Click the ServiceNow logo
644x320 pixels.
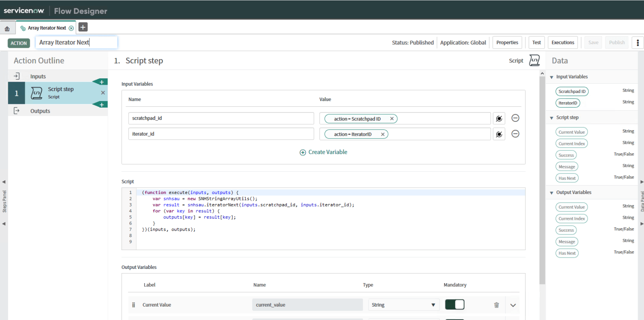(24, 10)
